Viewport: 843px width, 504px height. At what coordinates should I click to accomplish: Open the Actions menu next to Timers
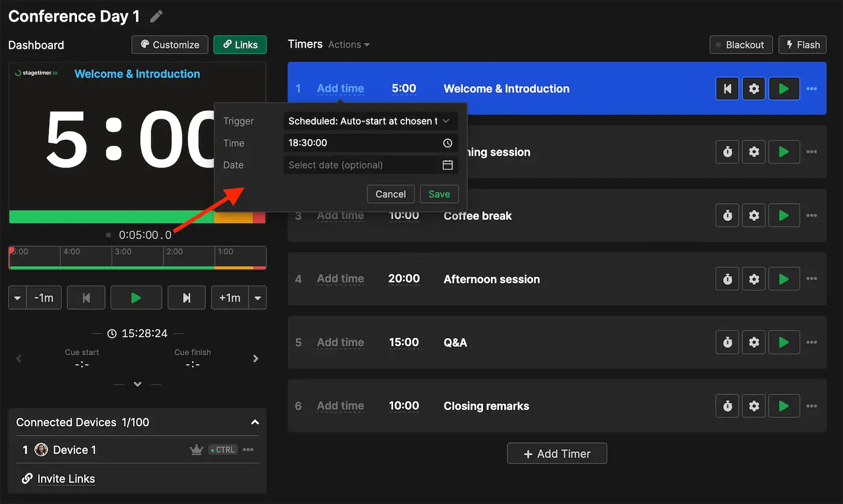348,44
